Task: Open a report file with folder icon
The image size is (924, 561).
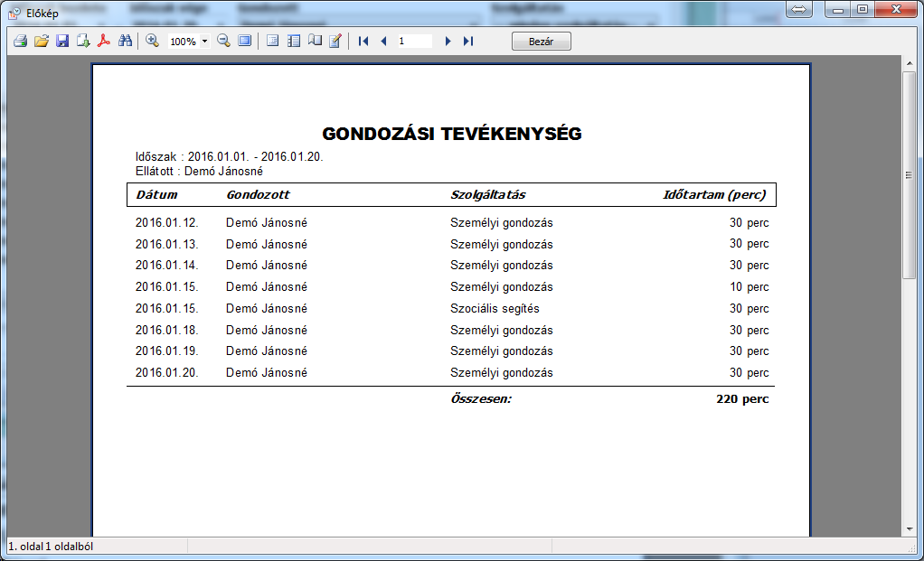Action: tap(41, 42)
